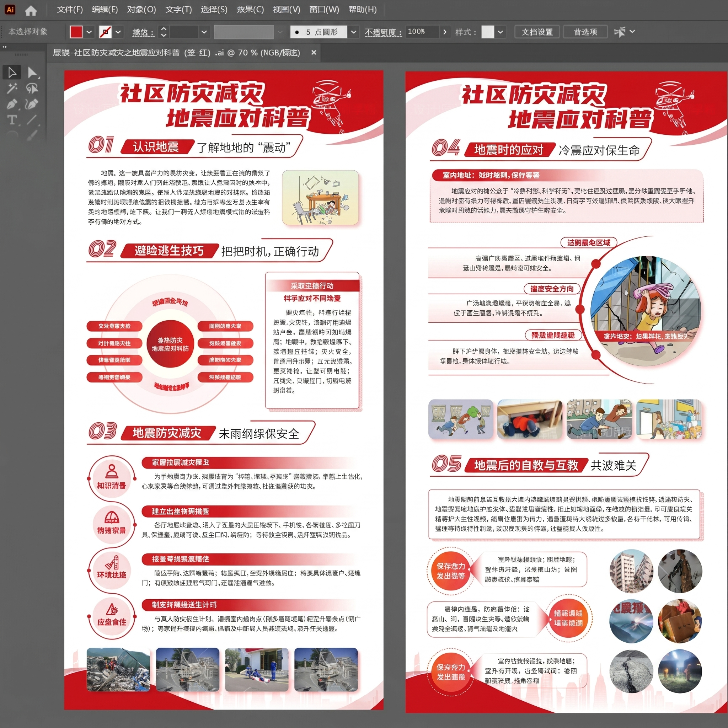This screenshot has height=728, width=728.
Task: Select the Type tool
Action: (x=12, y=120)
